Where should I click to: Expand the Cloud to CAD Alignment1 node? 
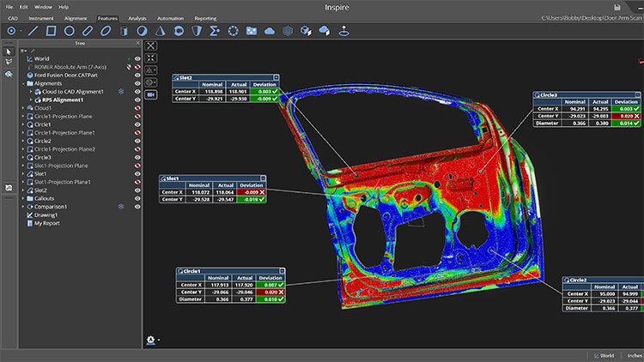[x=31, y=92]
